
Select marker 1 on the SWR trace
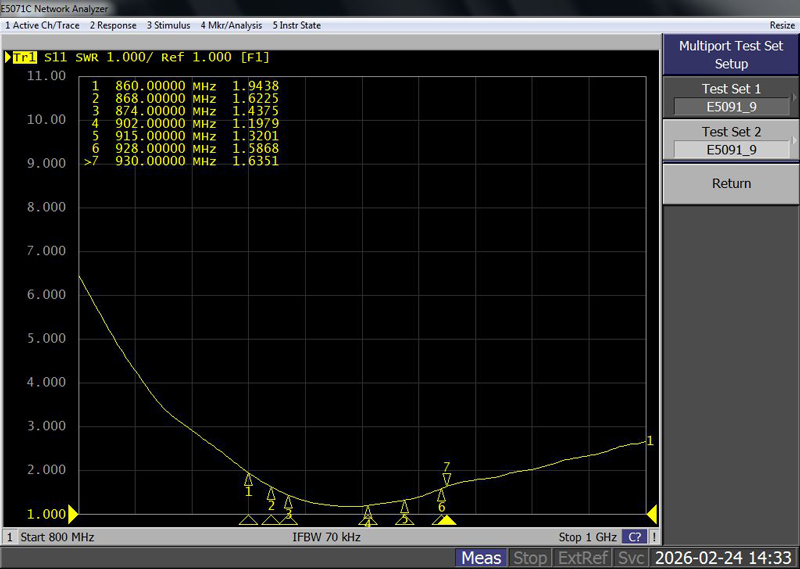tap(248, 478)
